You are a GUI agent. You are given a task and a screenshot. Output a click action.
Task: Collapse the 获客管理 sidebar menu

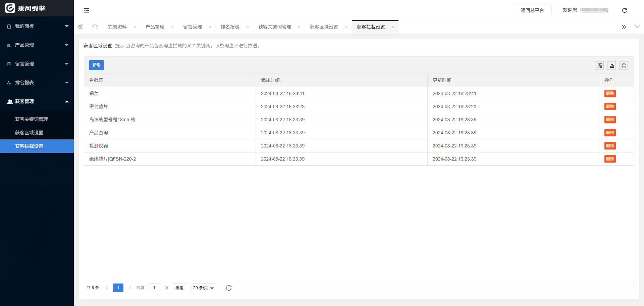(x=37, y=101)
